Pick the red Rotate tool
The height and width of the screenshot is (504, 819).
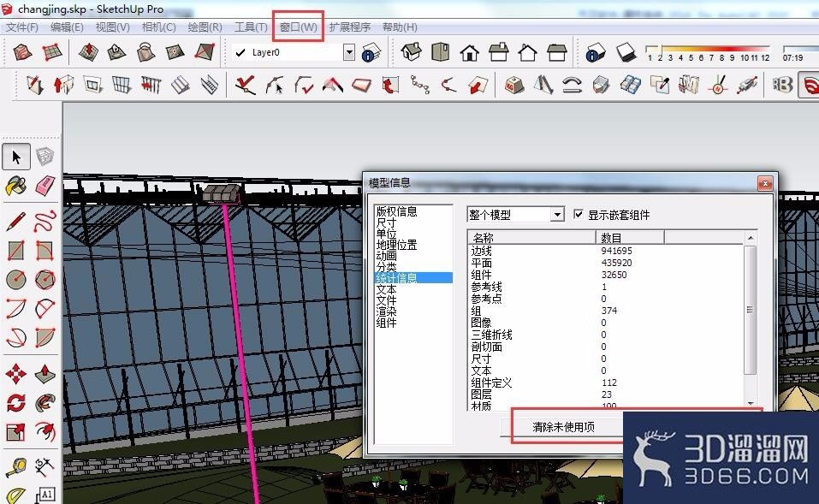(x=16, y=403)
